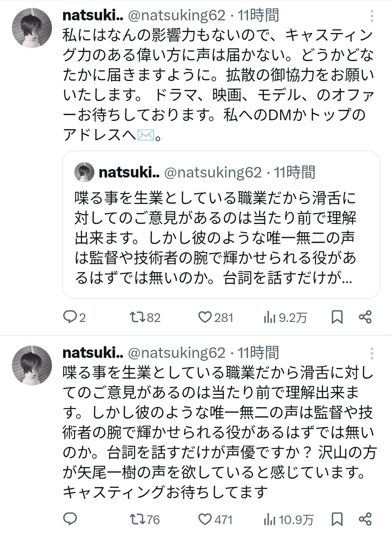This screenshot has height=535, width=392.
Task: Reply to the first tweet with 2 replies
Action: (x=69, y=318)
